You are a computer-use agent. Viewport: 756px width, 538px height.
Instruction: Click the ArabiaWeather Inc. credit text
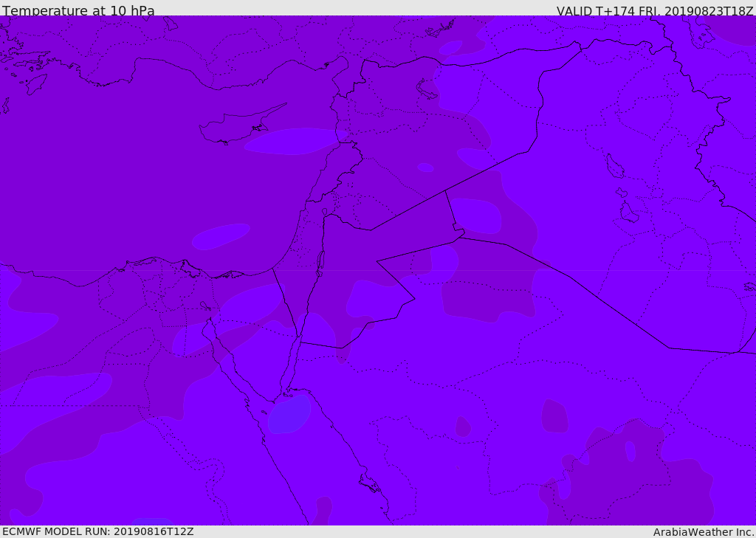tap(704, 532)
